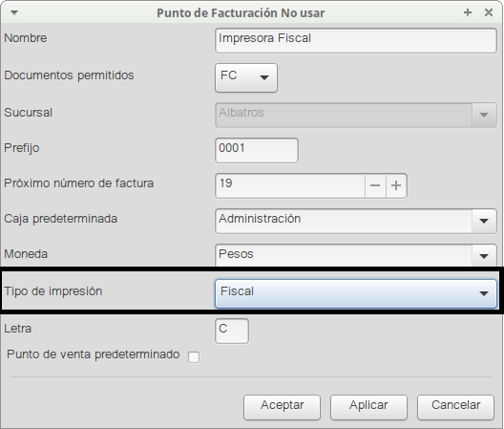Image resolution: width=504 pixels, height=429 pixels.
Task: Click the invoice number field showing 19
Action: (290, 185)
